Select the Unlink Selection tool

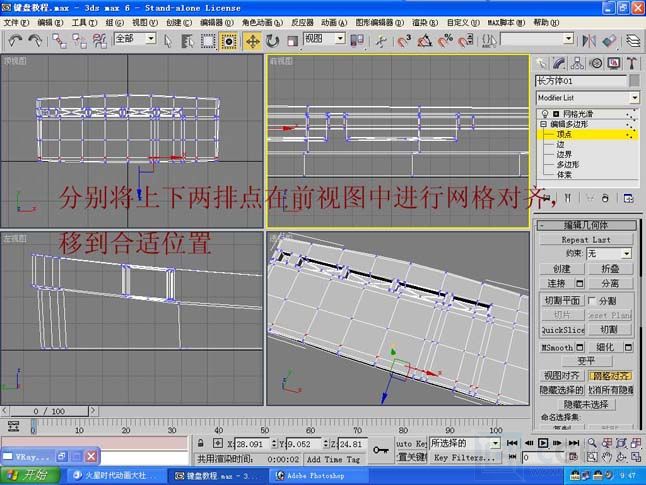tap(80, 40)
